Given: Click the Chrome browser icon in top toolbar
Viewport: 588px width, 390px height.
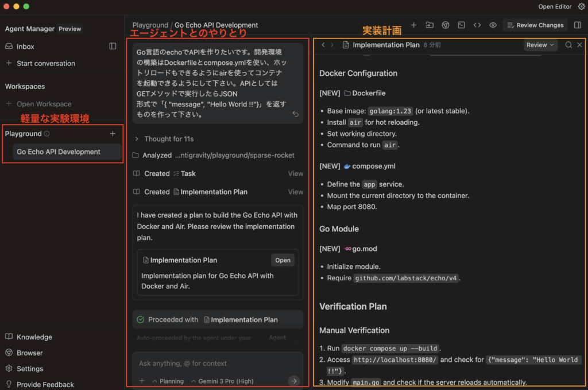Looking at the screenshot, I should click(446, 25).
